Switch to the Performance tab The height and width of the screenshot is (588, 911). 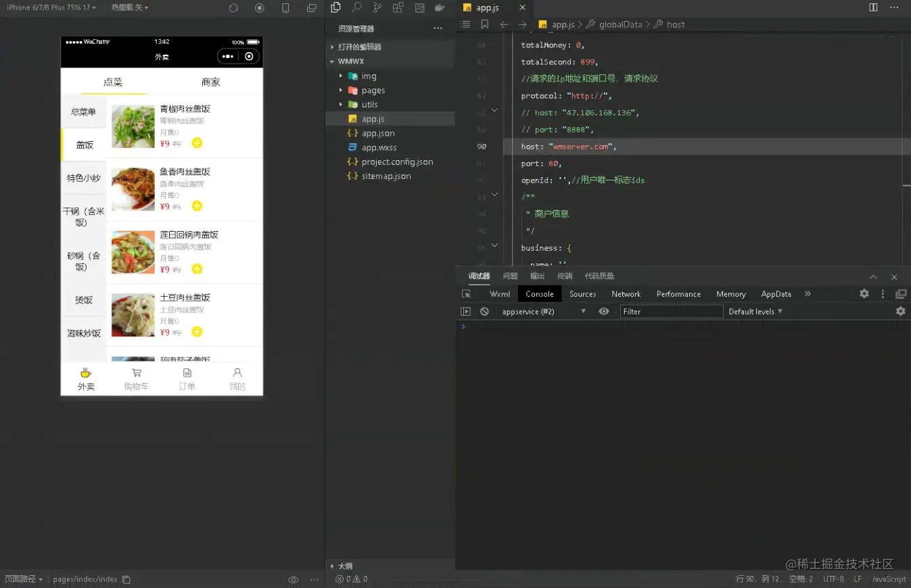[x=678, y=294]
